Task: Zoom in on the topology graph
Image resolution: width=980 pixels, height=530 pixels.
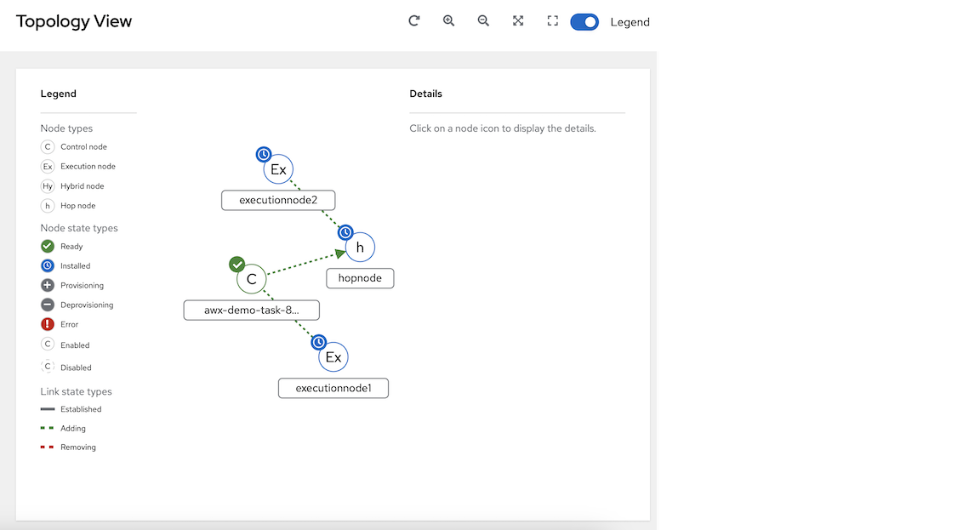Action: click(x=449, y=21)
